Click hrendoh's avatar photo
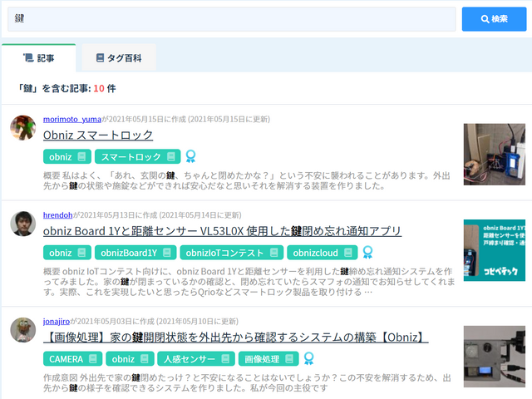 [23, 224]
